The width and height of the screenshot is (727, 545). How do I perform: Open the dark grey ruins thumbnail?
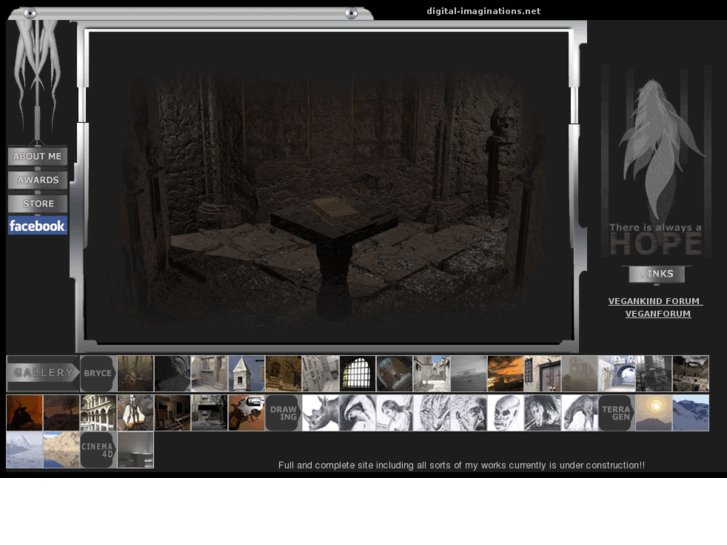653,373
